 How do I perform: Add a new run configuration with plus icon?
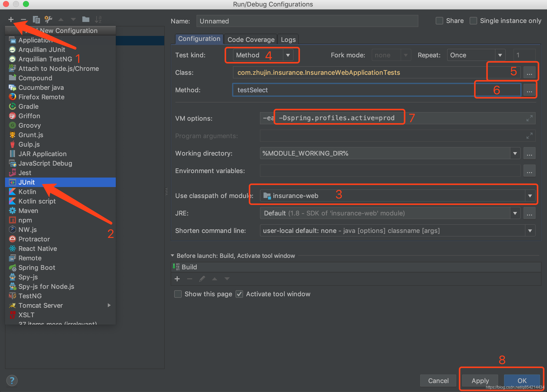[x=11, y=19]
